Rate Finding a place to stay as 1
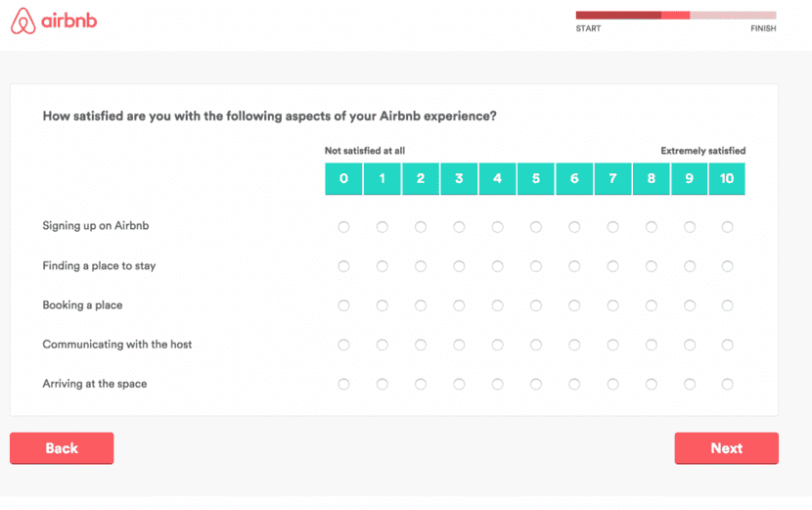812x510 pixels. point(383,266)
